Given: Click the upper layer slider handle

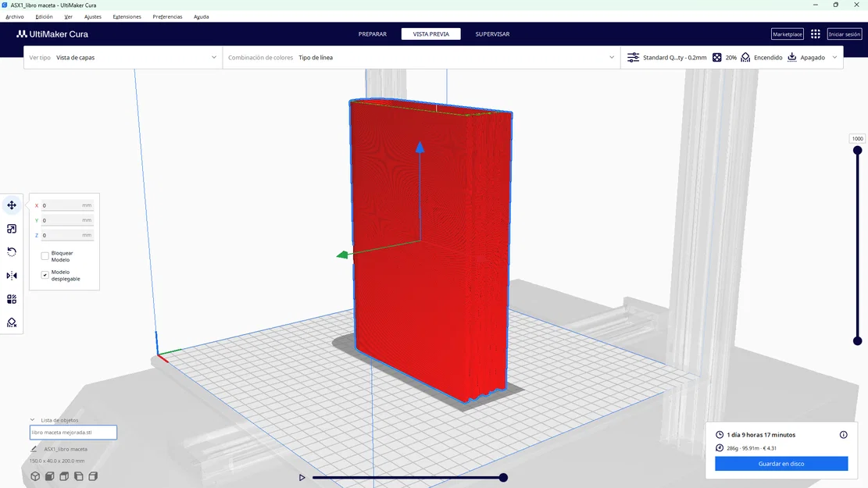Looking at the screenshot, I should 858,150.
